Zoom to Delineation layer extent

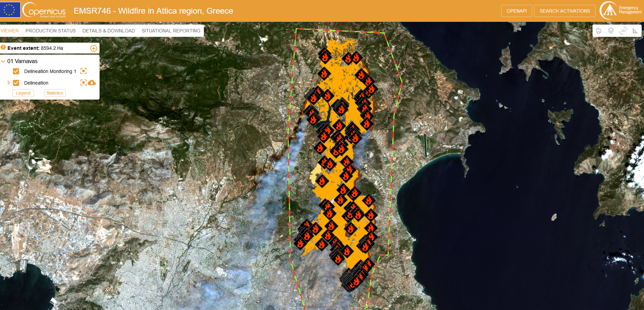click(x=83, y=83)
